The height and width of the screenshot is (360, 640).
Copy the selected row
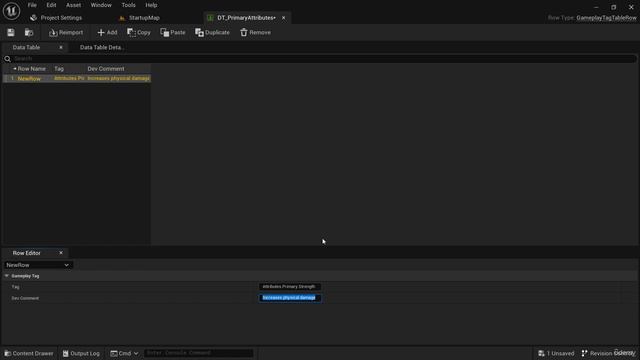pos(139,33)
